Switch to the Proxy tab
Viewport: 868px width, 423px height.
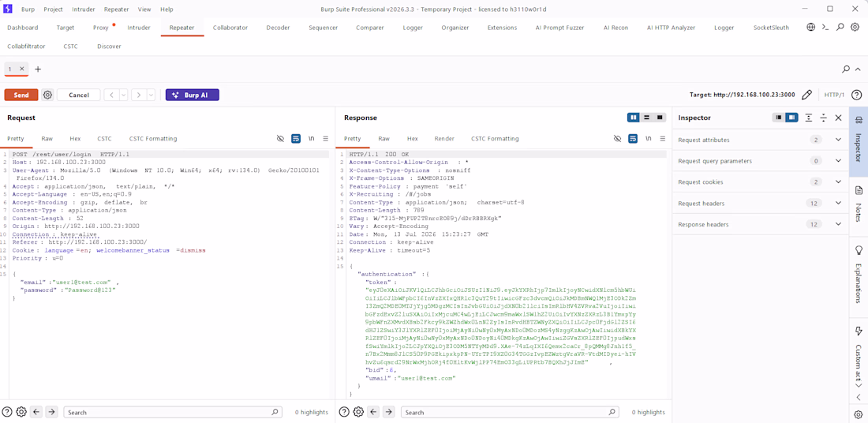tap(101, 27)
